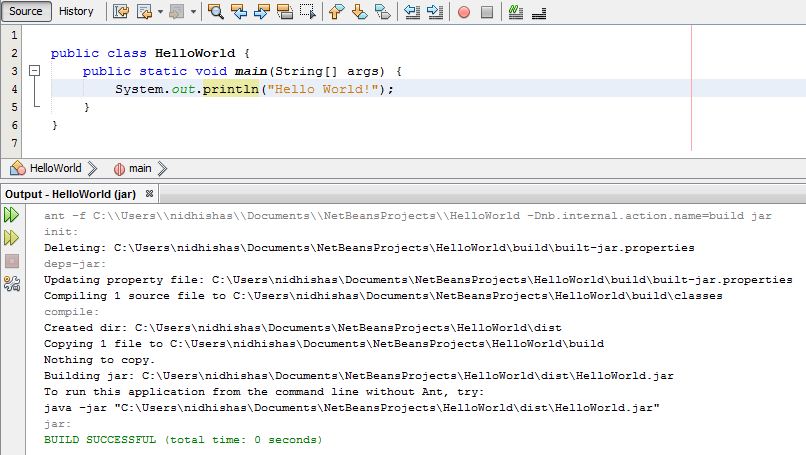Toggle Rectangular Selection mode icon

click(308, 11)
